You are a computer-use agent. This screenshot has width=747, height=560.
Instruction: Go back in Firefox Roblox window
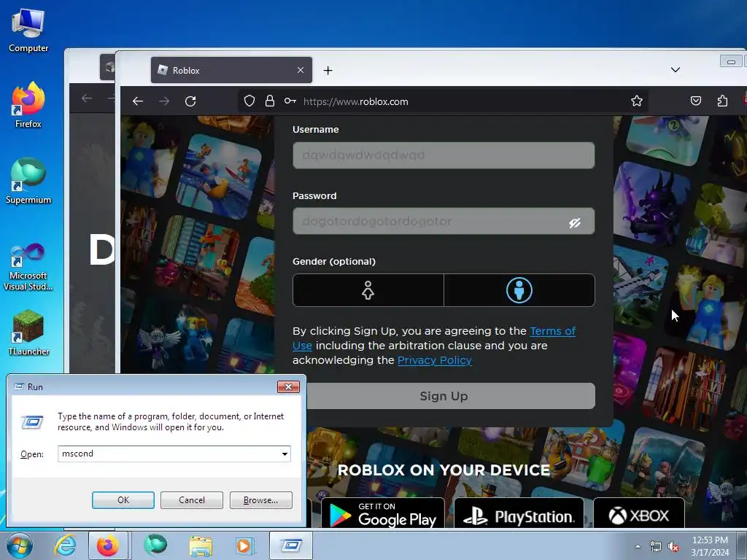tap(138, 101)
